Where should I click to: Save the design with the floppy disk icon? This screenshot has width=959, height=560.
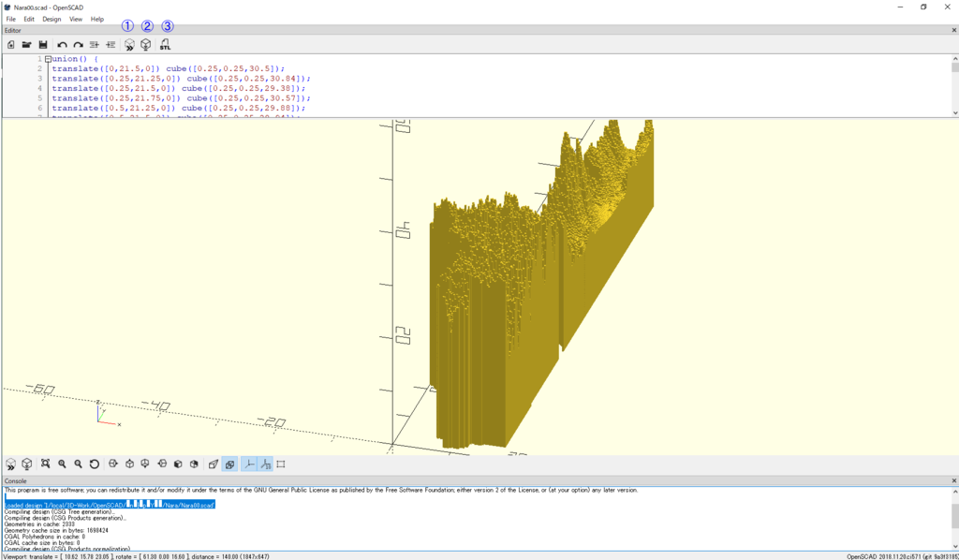(43, 45)
